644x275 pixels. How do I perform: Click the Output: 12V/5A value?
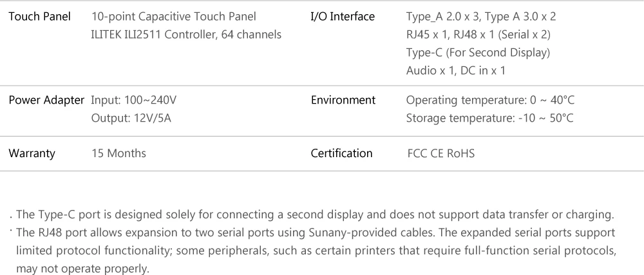131,119
